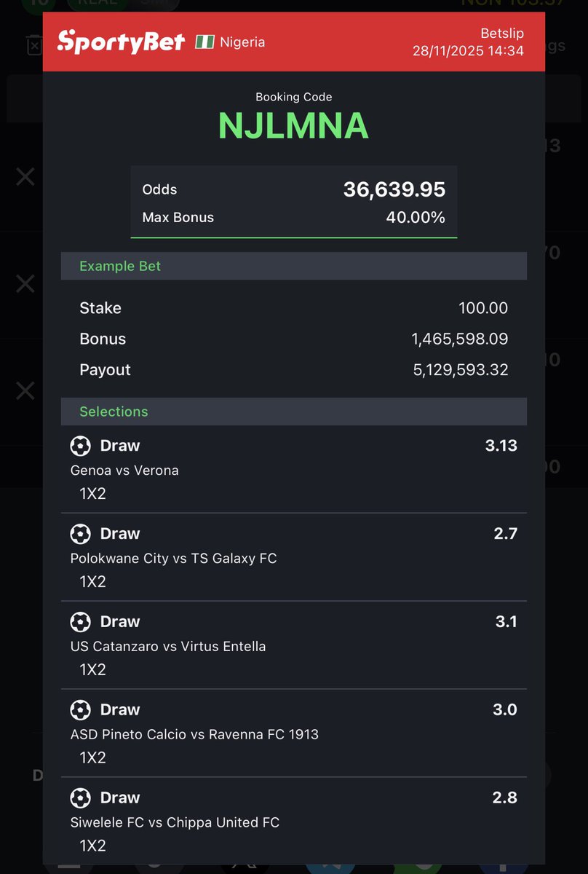
Task: Click the Selections section header
Action: click(x=294, y=412)
